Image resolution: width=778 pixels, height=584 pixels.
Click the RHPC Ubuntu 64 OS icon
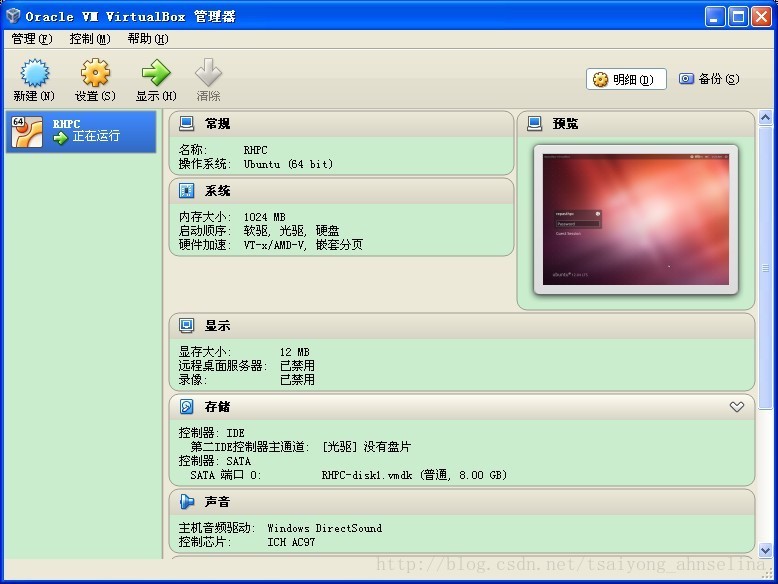tap(27, 131)
